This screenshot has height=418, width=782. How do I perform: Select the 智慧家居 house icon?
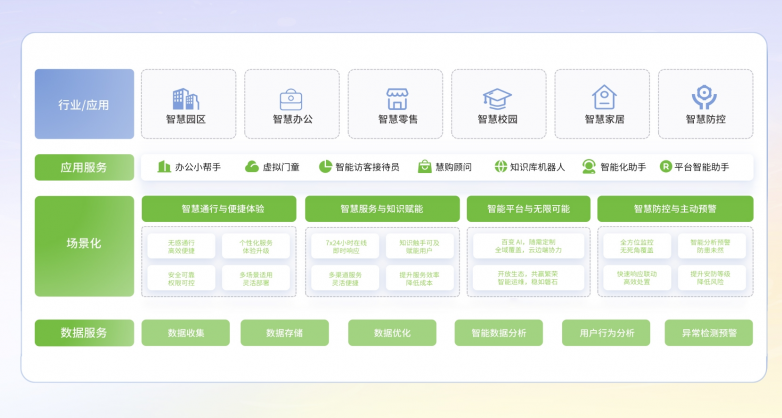pos(604,98)
